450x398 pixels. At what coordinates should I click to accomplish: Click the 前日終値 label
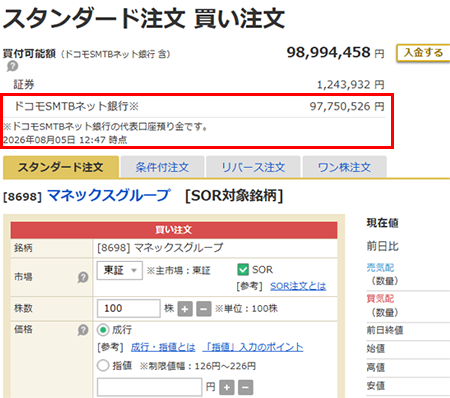point(385,330)
